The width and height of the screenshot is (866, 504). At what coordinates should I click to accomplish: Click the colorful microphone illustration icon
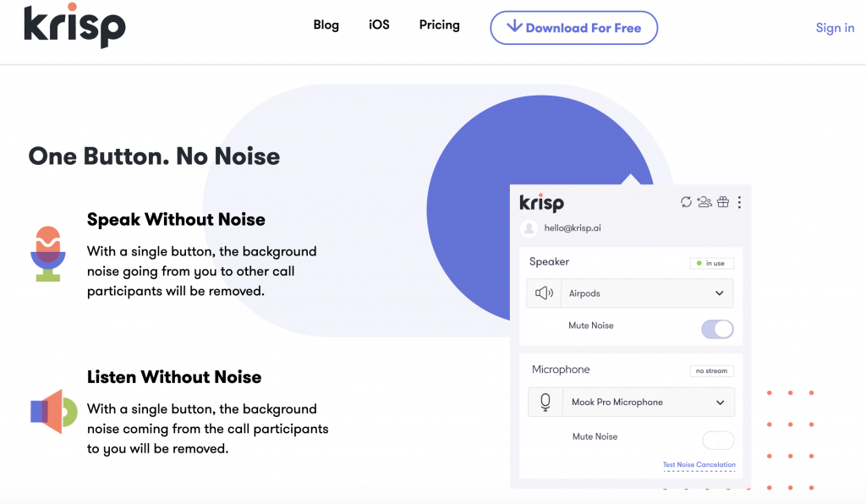48,254
